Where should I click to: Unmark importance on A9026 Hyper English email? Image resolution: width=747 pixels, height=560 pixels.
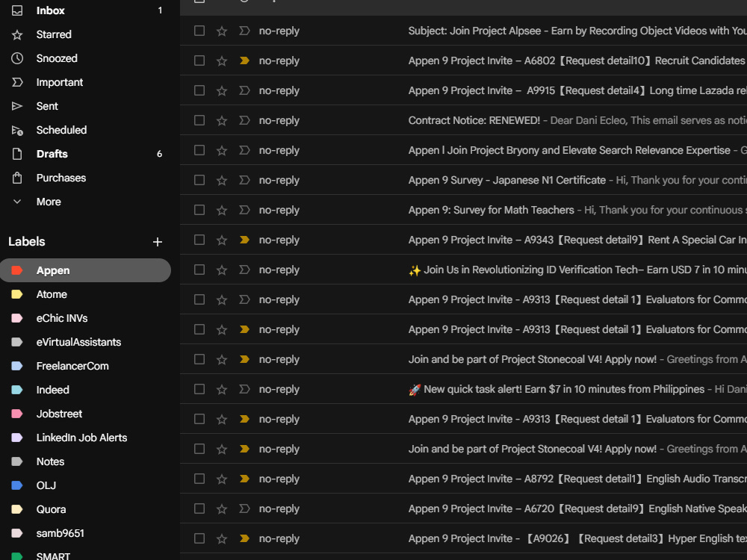tap(244, 538)
